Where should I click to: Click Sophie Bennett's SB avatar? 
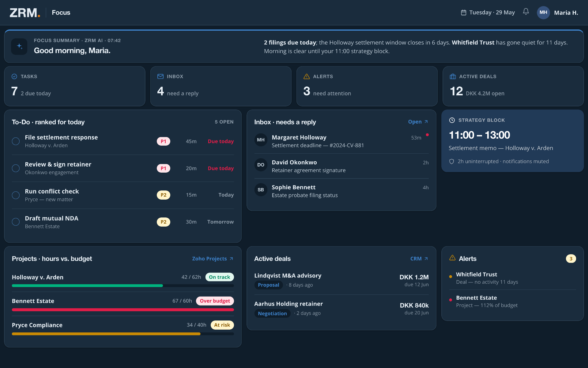261,190
